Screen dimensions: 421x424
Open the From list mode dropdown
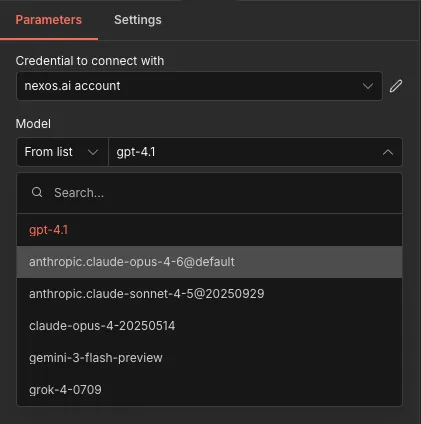coord(62,152)
